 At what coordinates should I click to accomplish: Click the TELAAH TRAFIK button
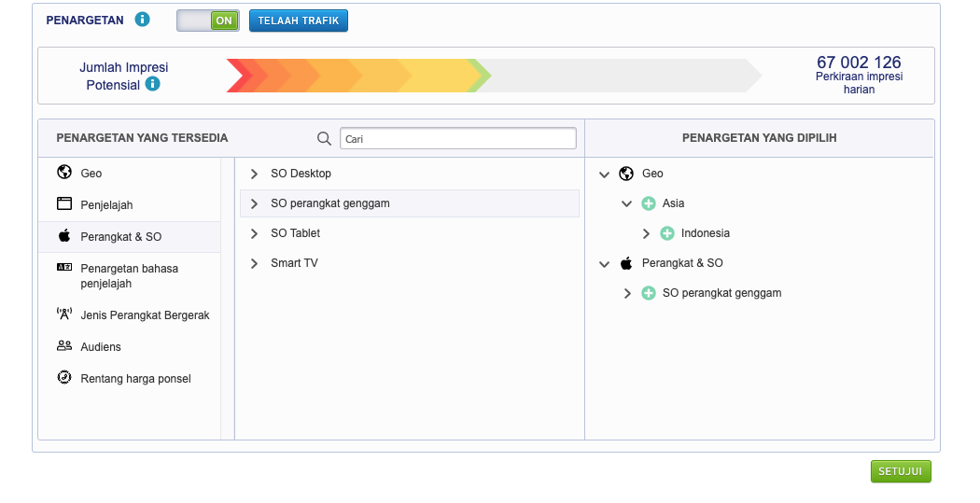(298, 21)
